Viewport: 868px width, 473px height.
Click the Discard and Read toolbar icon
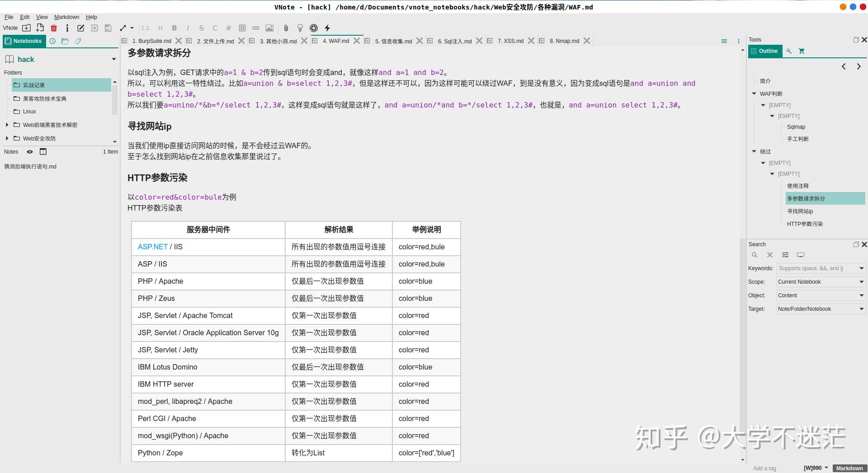[94, 28]
